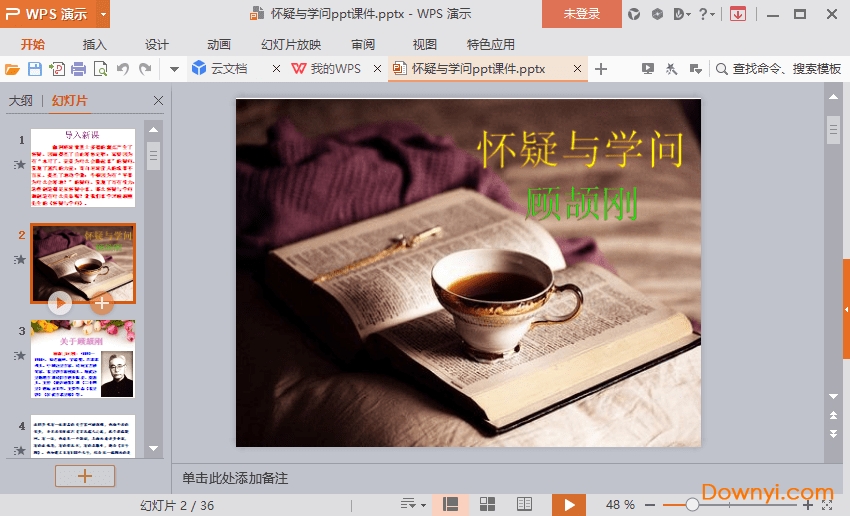Open the 特色应用 ribbon tab

(x=491, y=44)
